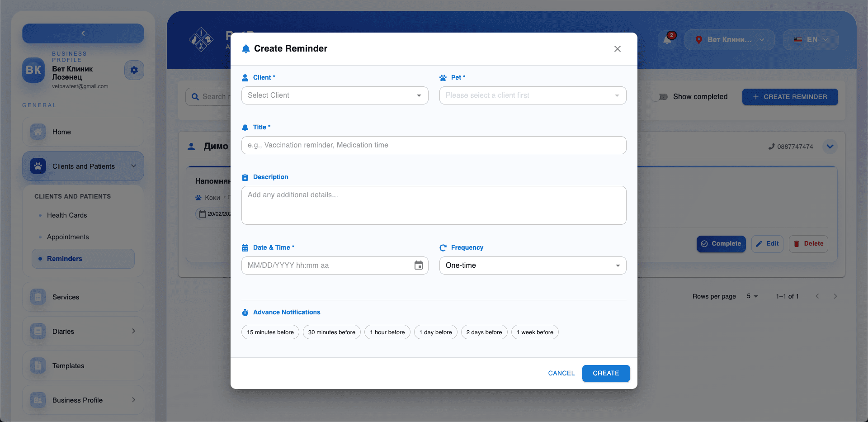Click the Clients and Patients paw icon
868x422 pixels.
38,166
